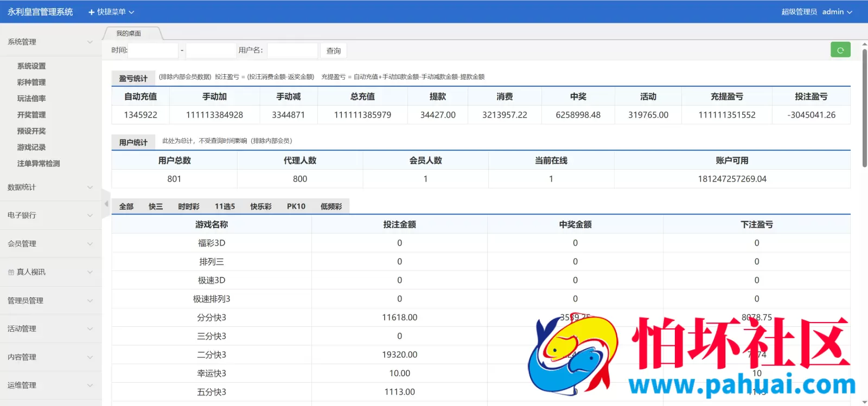This screenshot has width=868, height=406.
Task: Collapse the 系统管理 sidebar section
Action: pos(50,42)
